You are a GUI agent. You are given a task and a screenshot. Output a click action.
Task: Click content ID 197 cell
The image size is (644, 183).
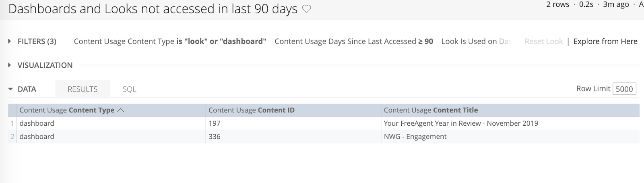[x=215, y=123]
